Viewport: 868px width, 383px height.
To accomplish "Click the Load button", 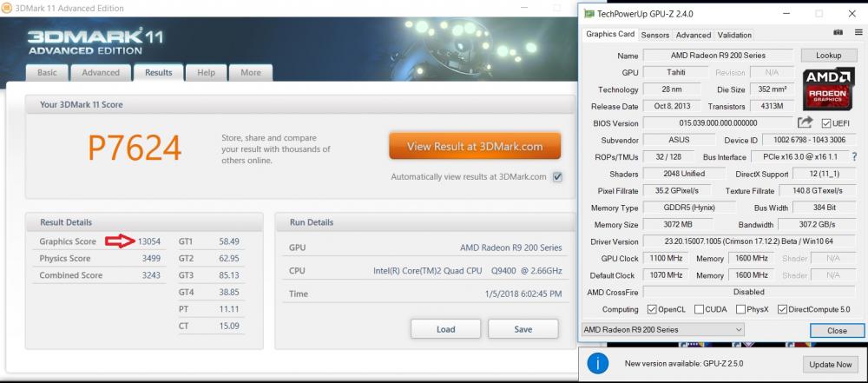I will (x=445, y=329).
